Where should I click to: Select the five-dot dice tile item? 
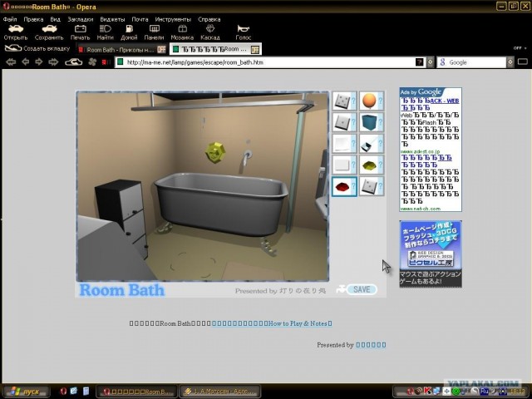(341, 101)
